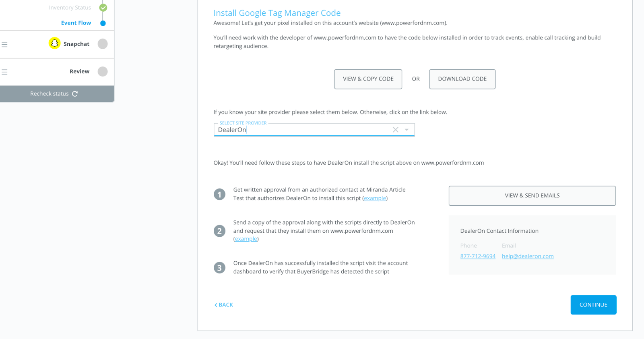Click the step 3 number circle
Screen dimensions: 644x339
(x=219, y=268)
